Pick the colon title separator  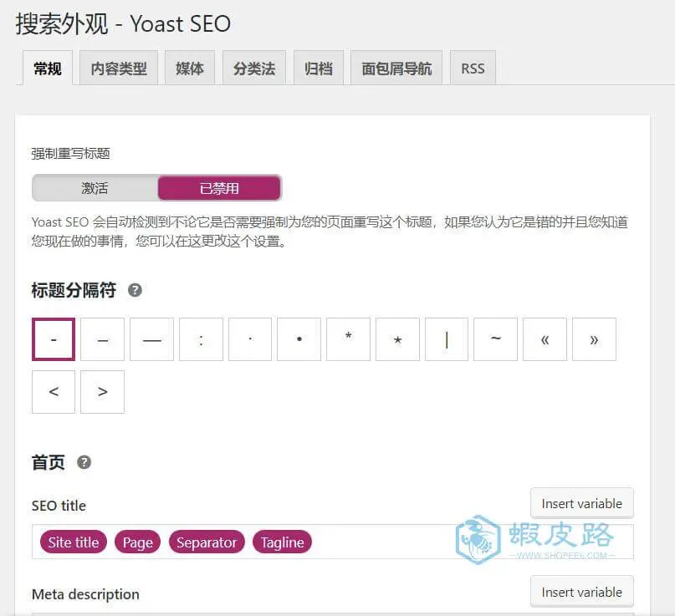pyautogui.click(x=201, y=339)
